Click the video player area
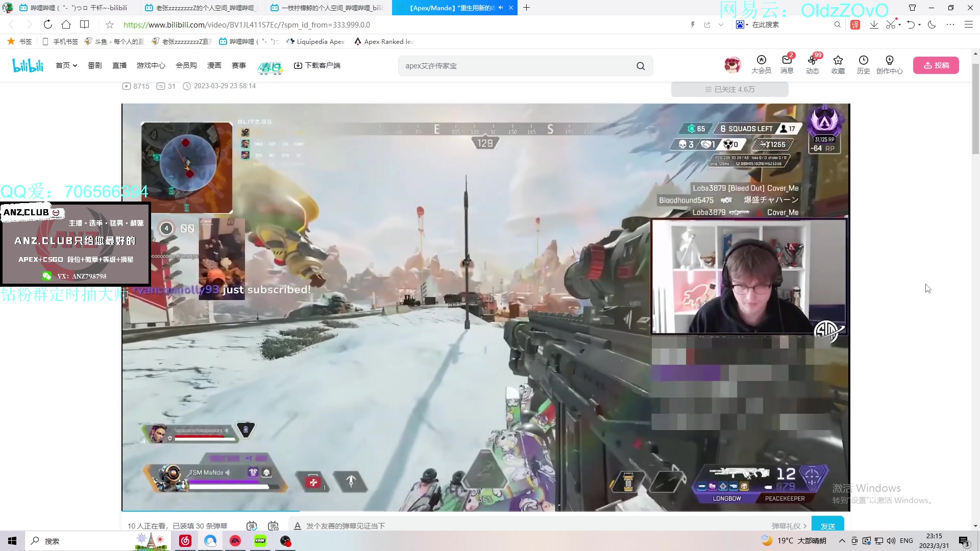 pos(485,307)
